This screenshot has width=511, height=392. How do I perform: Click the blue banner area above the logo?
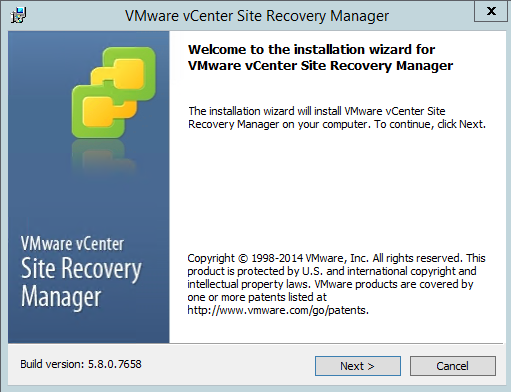tap(89, 38)
